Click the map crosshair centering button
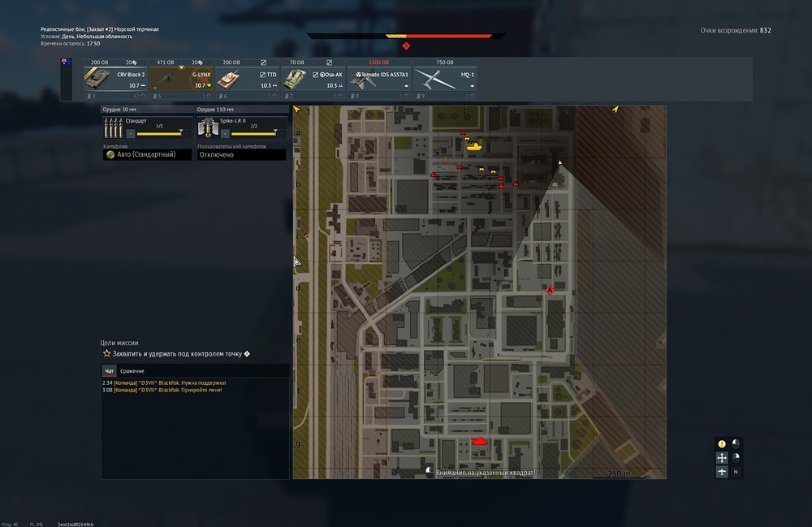This screenshot has height=527, width=812. point(722,458)
